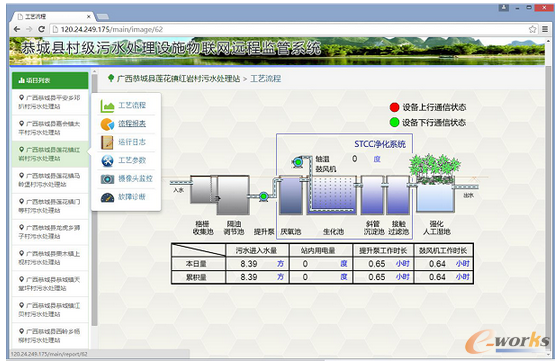Screen dimensions: 560x364
Task: Click the Chrome user profile button
Action: tap(504, 8)
